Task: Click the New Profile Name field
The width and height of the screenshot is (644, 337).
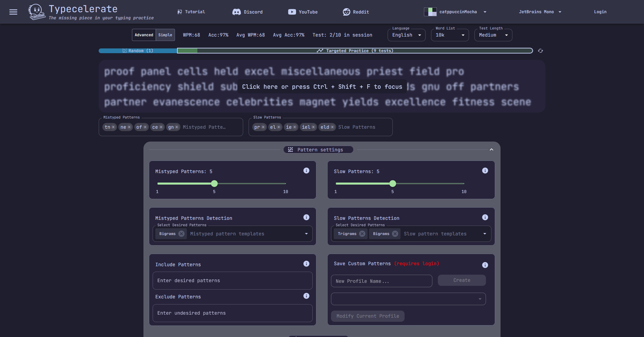Action: 382,281
